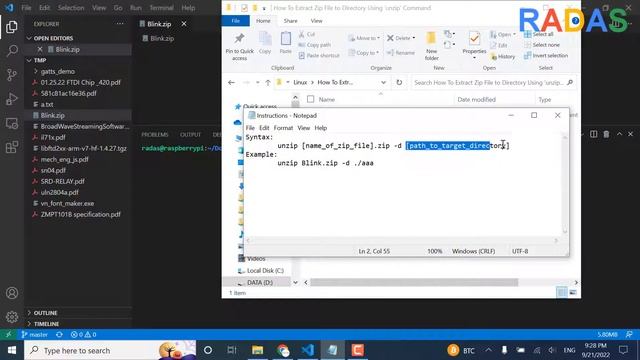Click the New folder icon

pos(431,46)
